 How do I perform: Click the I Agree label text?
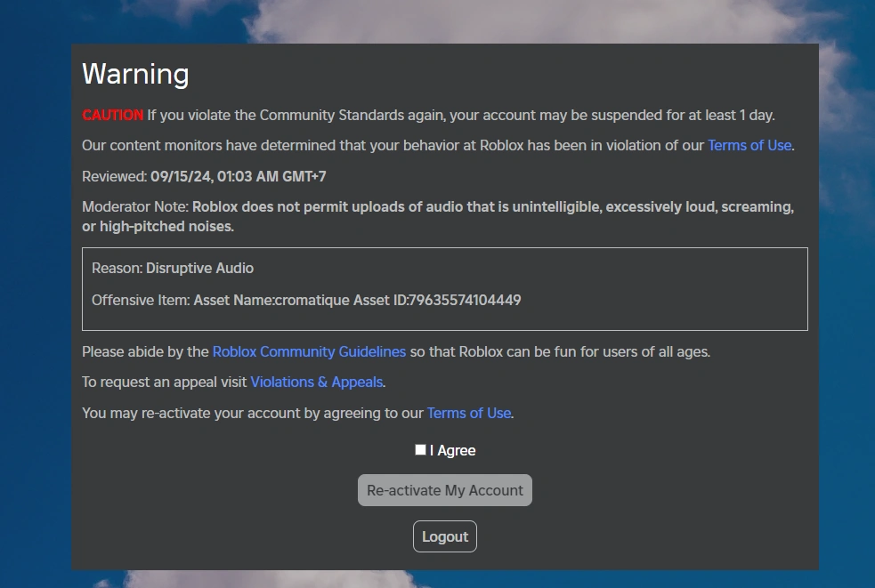(x=453, y=450)
